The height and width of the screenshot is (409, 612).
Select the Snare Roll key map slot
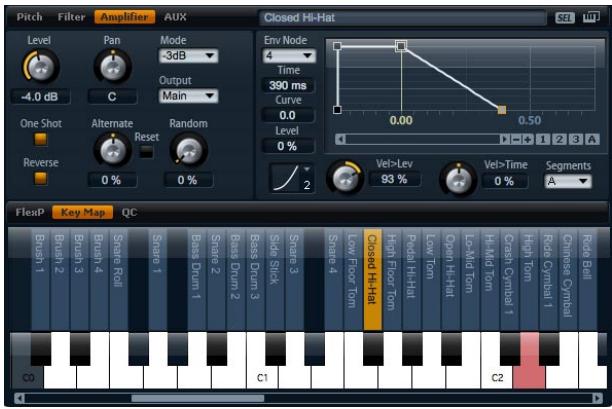click(118, 279)
